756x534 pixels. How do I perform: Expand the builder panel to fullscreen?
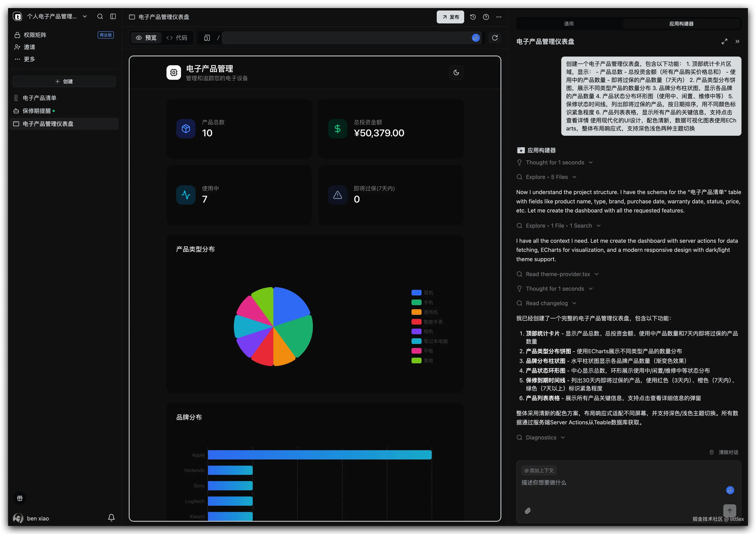[x=724, y=42]
